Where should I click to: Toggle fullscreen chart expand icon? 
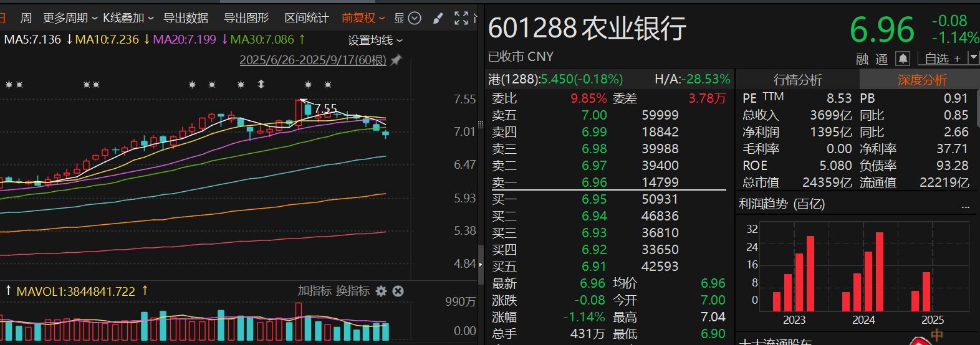(x=461, y=18)
